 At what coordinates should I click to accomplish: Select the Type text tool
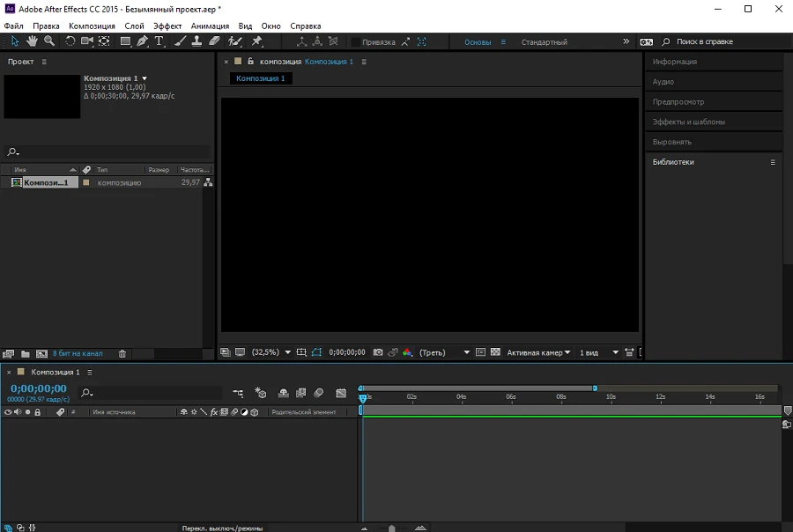point(159,41)
